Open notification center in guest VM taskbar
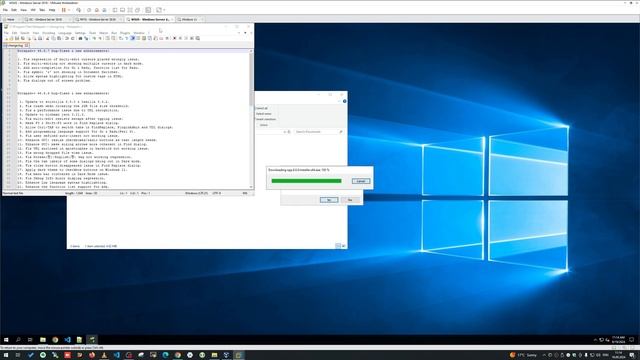The image size is (640, 360). coord(631,339)
